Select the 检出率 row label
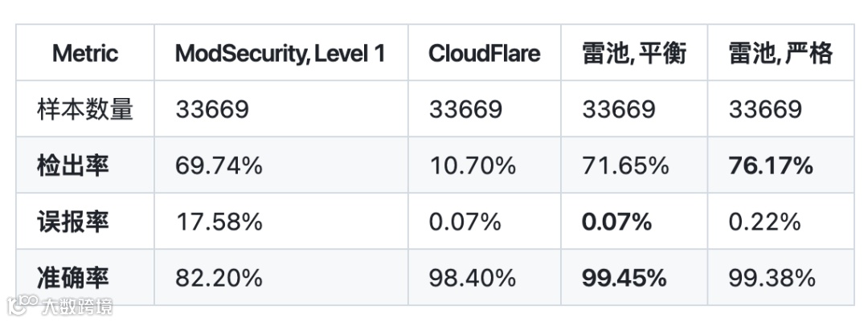This screenshot has width=868, height=322. click(x=73, y=165)
